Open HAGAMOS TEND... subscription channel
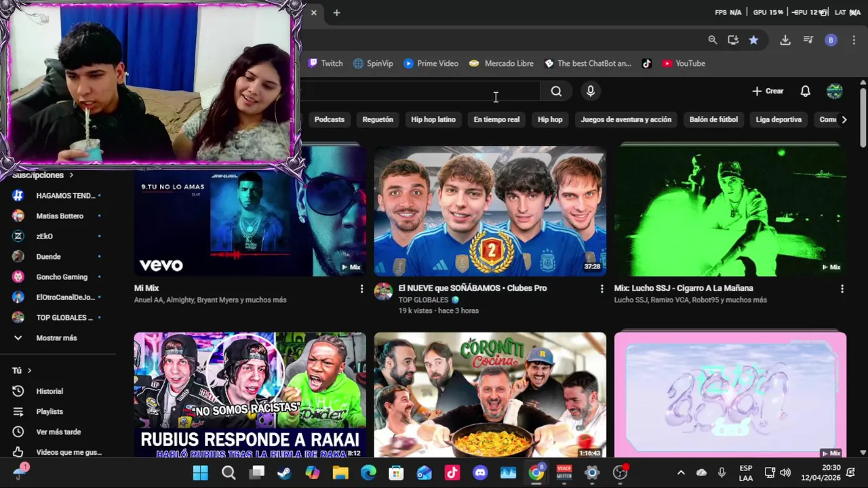 pos(58,195)
